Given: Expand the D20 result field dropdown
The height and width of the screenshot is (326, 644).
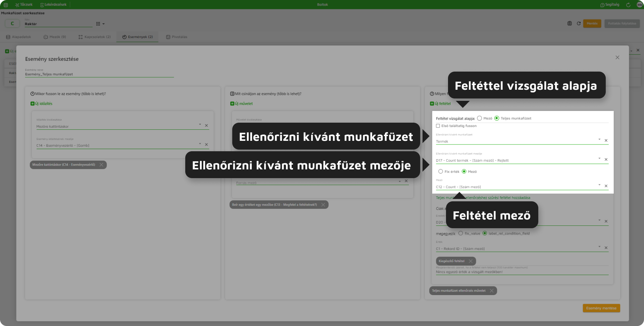Looking at the screenshot, I should coord(599,220).
